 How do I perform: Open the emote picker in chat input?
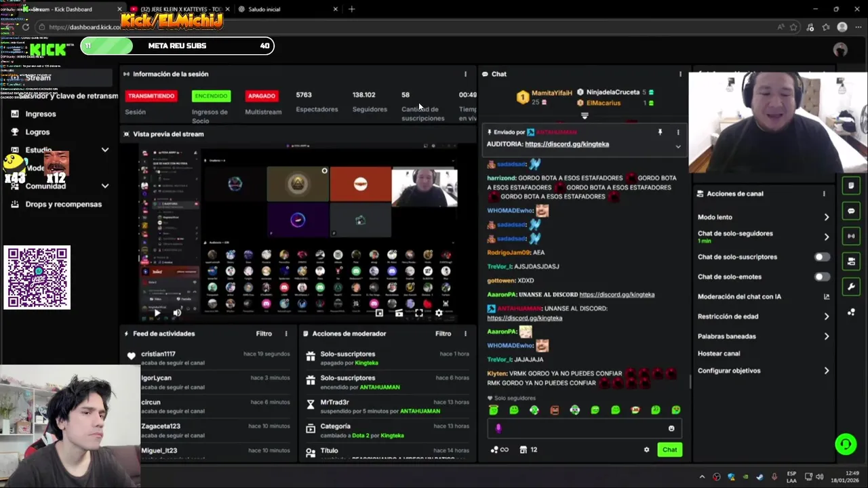pyautogui.click(x=671, y=428)
